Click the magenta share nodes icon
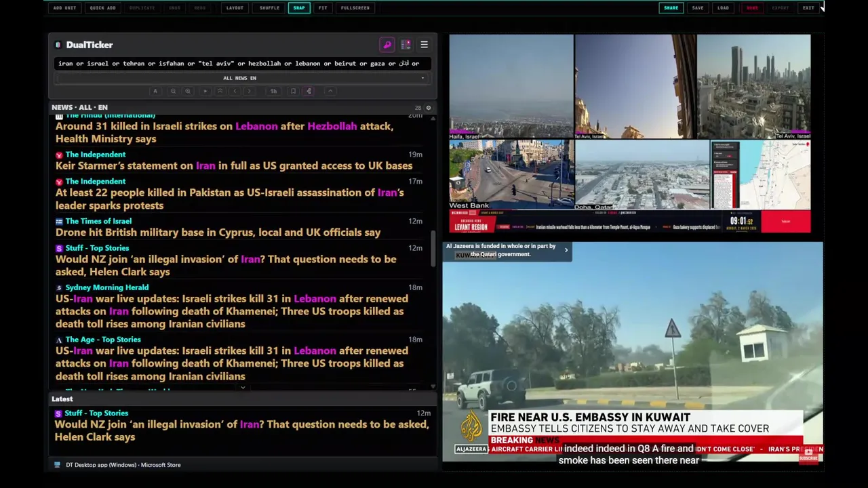This screenshot has width=868, height=488. click(x=309, y=91)
